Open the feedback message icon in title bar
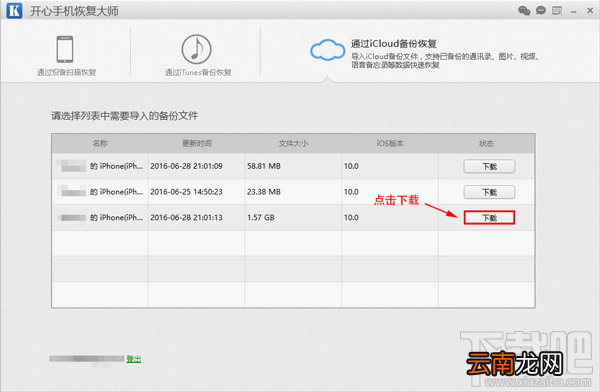 click(557, 10)
